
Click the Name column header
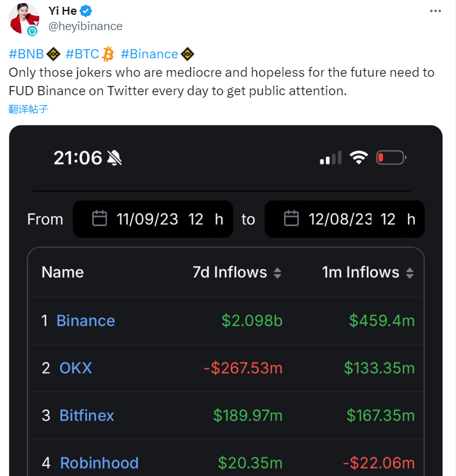point(63,272)
